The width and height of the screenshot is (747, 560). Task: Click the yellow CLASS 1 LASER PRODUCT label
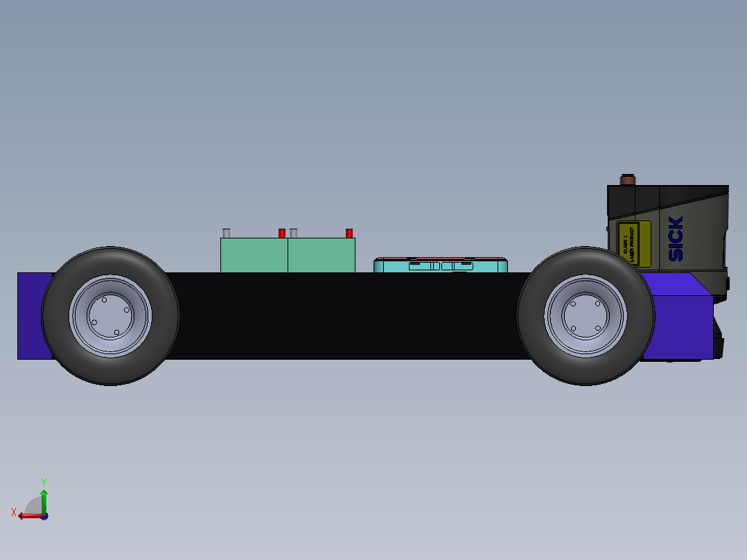pos(633,244)
